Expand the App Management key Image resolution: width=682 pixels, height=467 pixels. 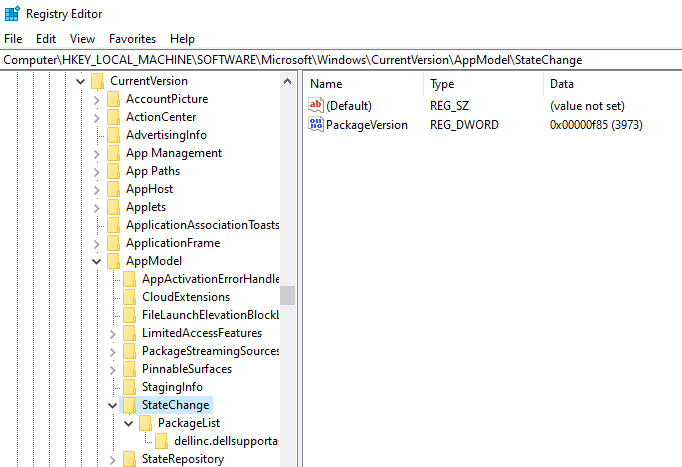(97, 153)
